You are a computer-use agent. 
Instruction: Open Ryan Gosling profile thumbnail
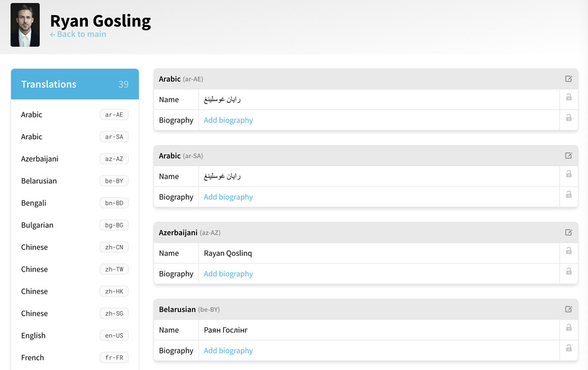click(x=25, y=25)
